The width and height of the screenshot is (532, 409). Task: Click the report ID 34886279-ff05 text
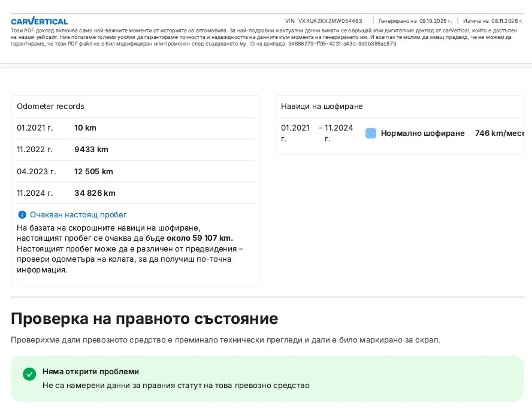click(342, 44)
